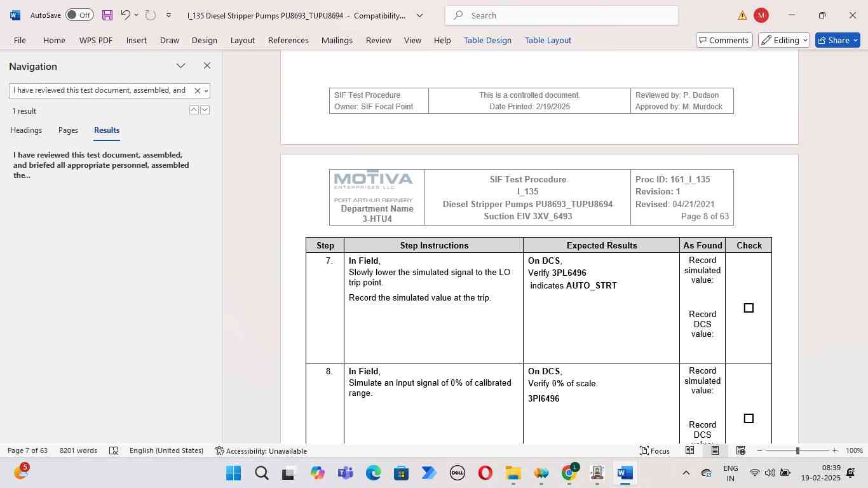Open search options dropdown in Navigation

pyautogui.click(x=206, y=91)
